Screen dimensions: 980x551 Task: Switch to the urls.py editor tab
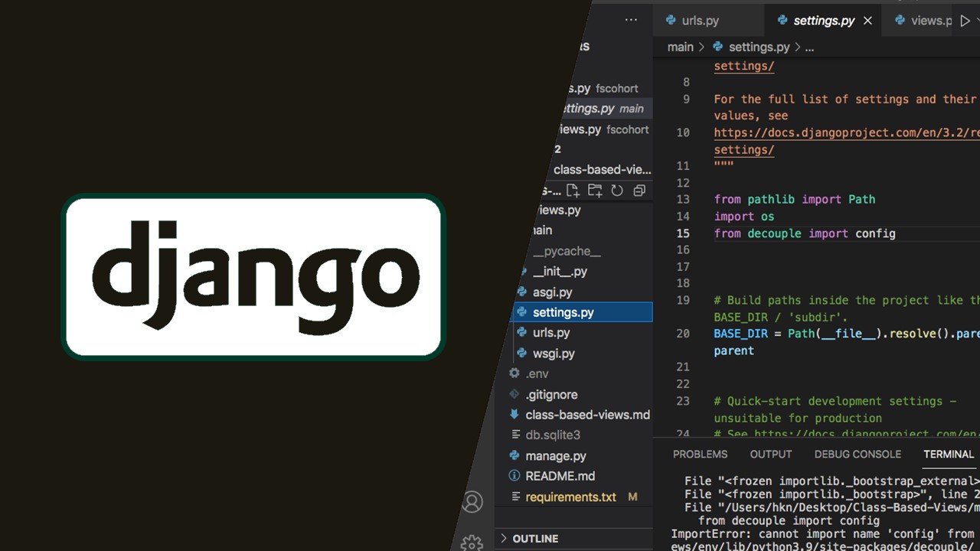pos(708,21)
